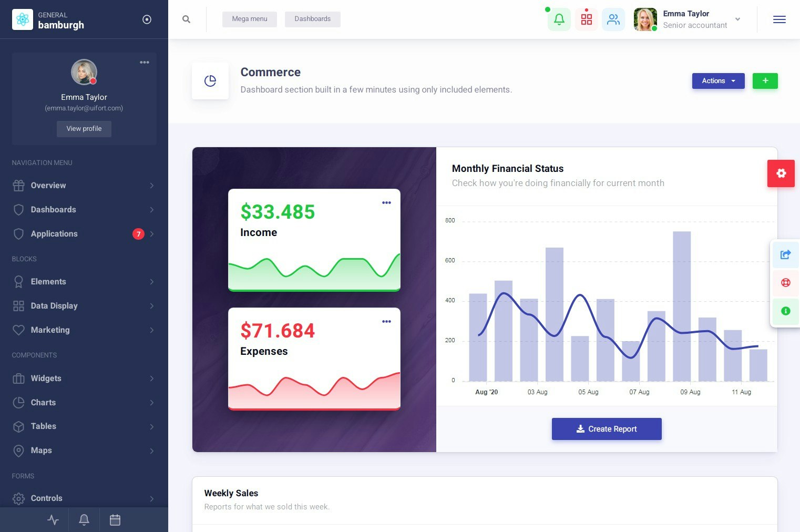
Task: Click the search magnifier icon
Action: pos(186,19)
